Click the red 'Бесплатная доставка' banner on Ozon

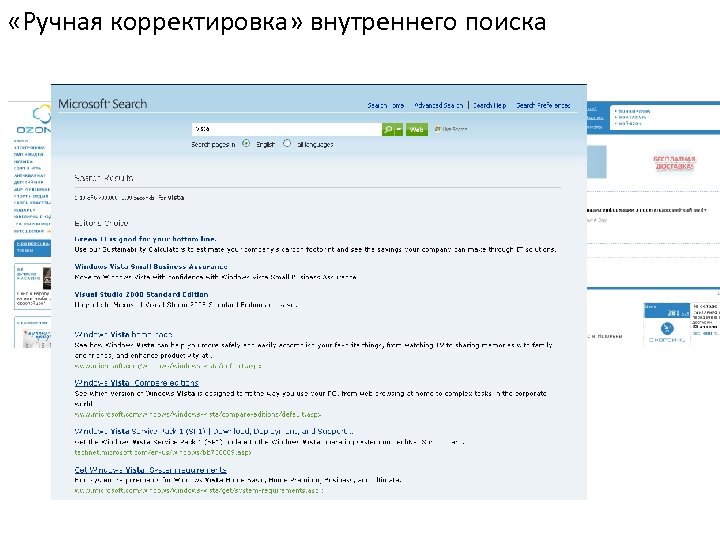coord(674,163)
